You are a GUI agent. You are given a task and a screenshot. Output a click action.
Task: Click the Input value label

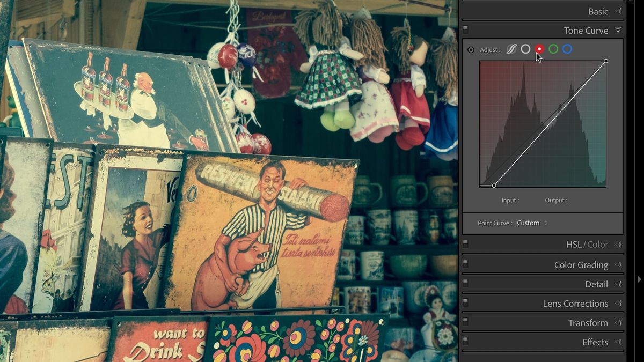click(x=510, y=200)
